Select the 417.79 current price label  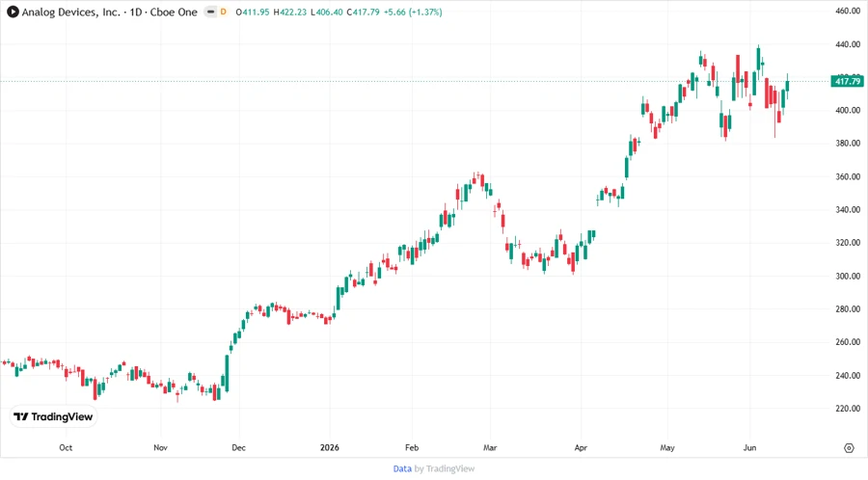(848, 81)
